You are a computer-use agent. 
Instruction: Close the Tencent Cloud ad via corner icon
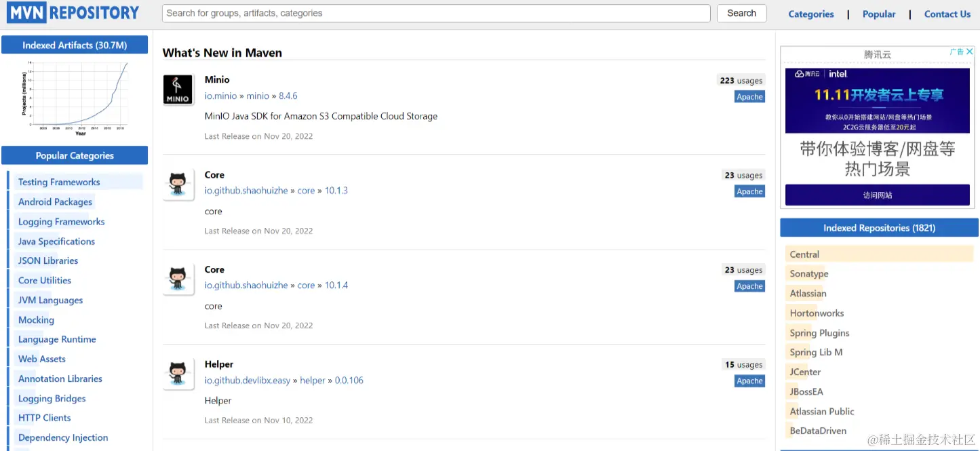click(x=969, y=52)
